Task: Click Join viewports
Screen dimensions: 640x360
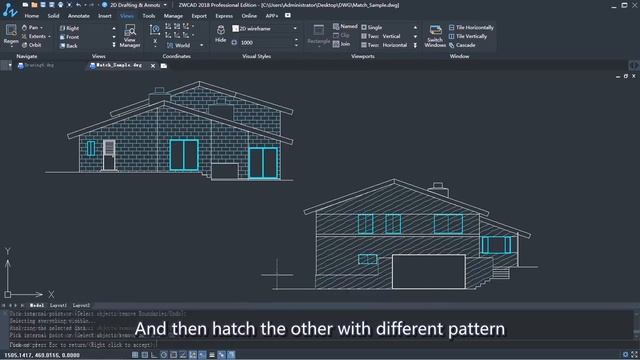Action: [342, 44]
